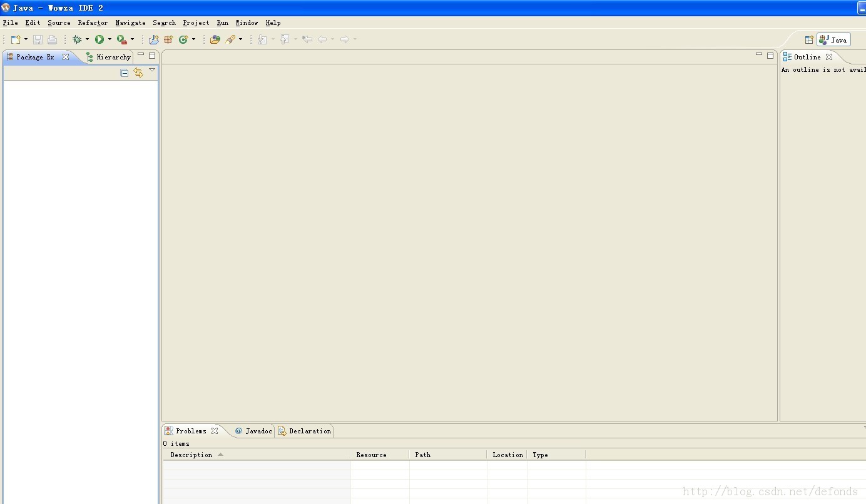The image size is (866, 504).
Task: Toggle Link with Editor in Package Explorer
Action: pyautogui.click(x=138, y=73)
